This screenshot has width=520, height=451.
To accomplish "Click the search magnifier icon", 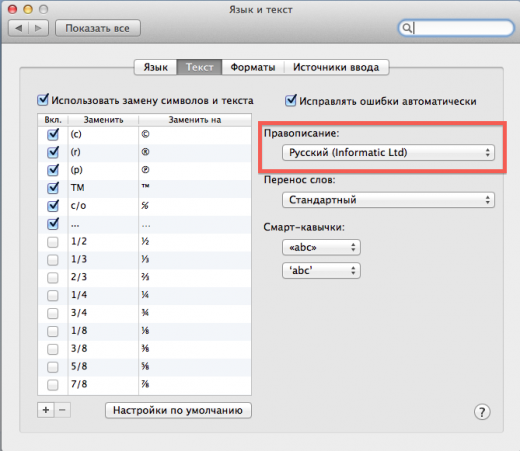I will click(x=407, y=28).
